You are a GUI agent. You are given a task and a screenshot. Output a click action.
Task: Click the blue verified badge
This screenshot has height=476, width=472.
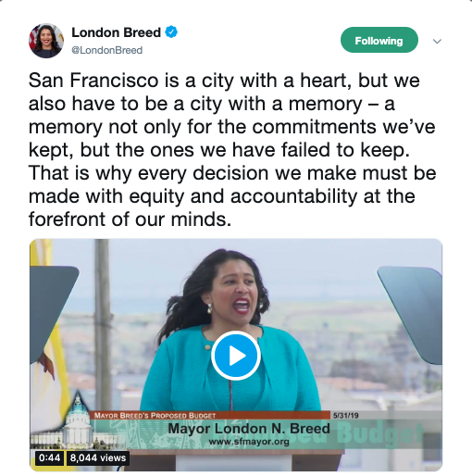[x=171, y=32]
